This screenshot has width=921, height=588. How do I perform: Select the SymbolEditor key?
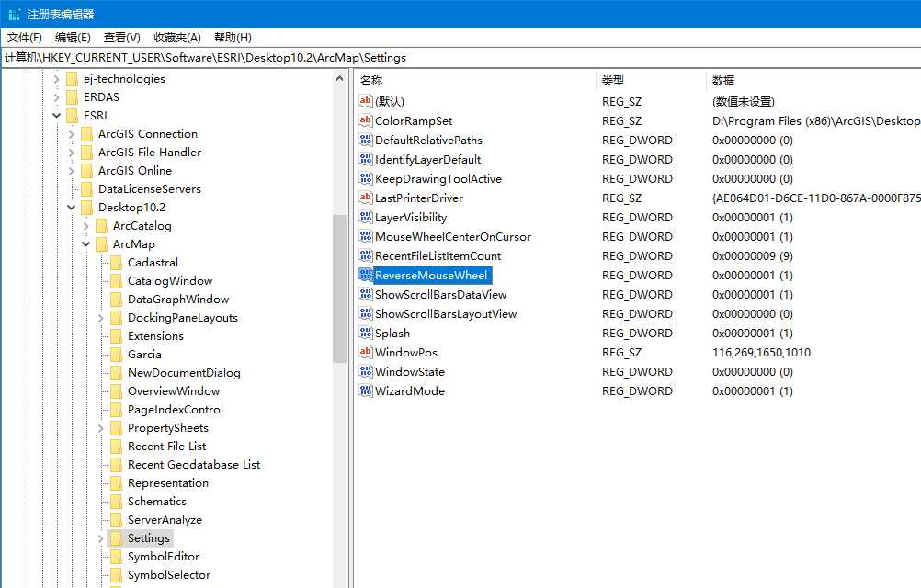point(164,557)
